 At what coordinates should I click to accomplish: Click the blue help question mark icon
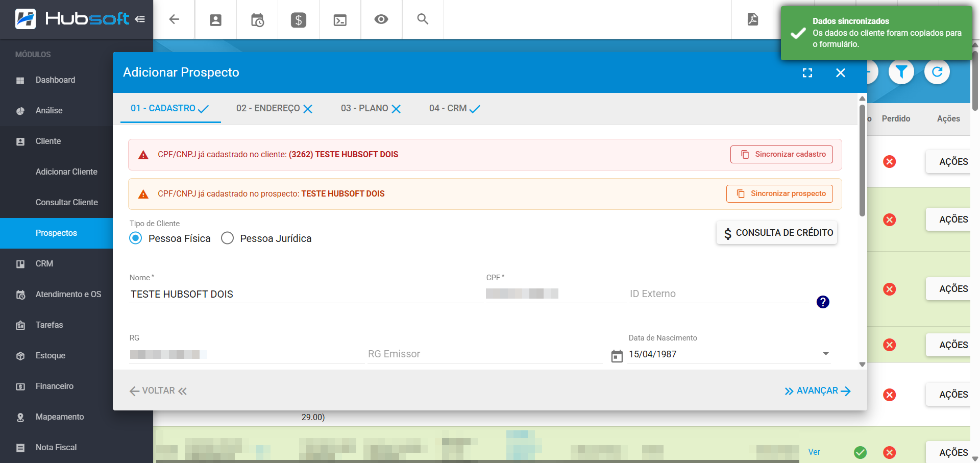click(x=823, y=302)
